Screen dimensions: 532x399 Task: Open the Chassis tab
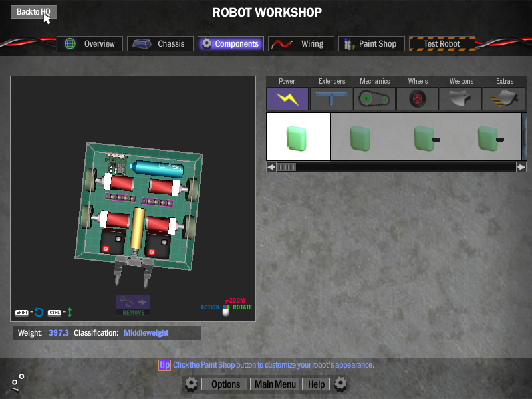coord(160,44)
